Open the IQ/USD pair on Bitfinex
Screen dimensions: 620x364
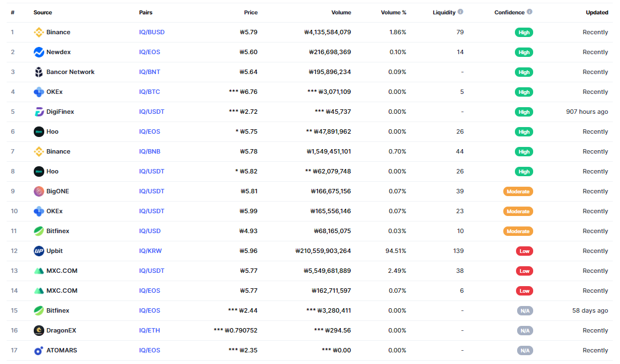pos(150,231)
